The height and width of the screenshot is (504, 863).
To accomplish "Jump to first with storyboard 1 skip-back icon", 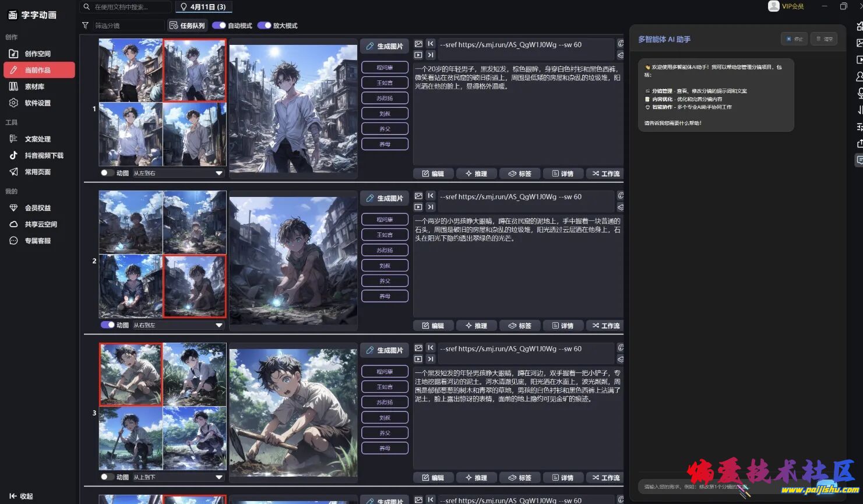I will click(x=431, y=44).
